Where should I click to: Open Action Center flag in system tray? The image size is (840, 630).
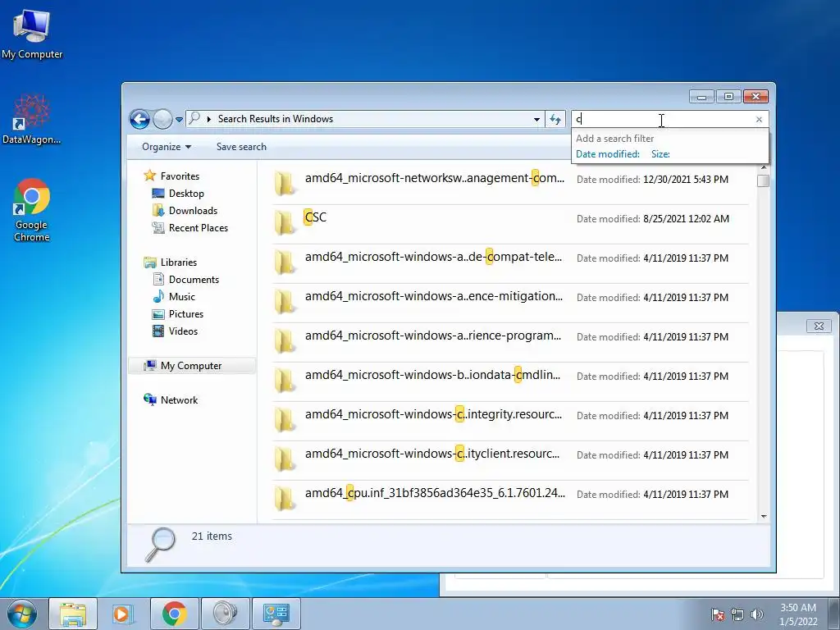718,614
